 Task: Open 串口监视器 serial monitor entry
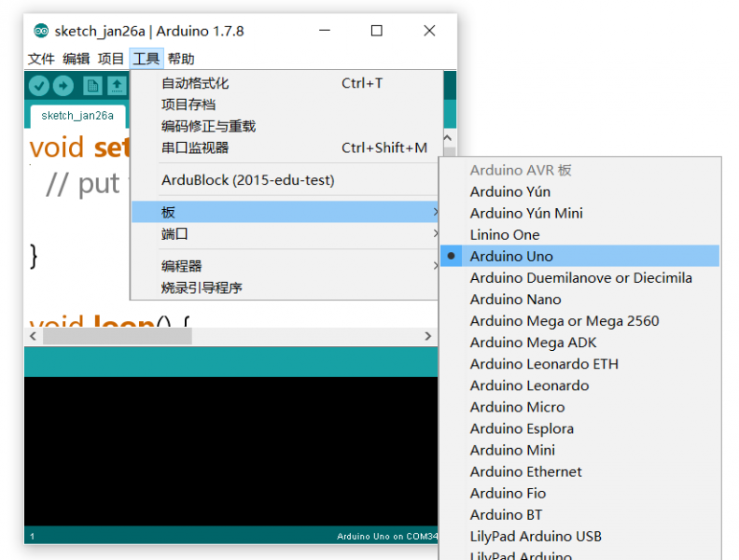[195, 147]
